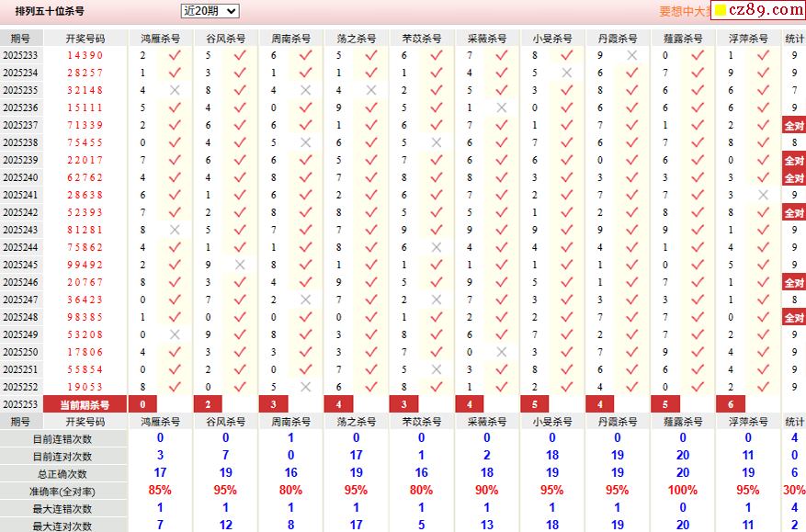
Task: Click the X mark in row 2025235 荡之 column
Action: pos(370,90)
